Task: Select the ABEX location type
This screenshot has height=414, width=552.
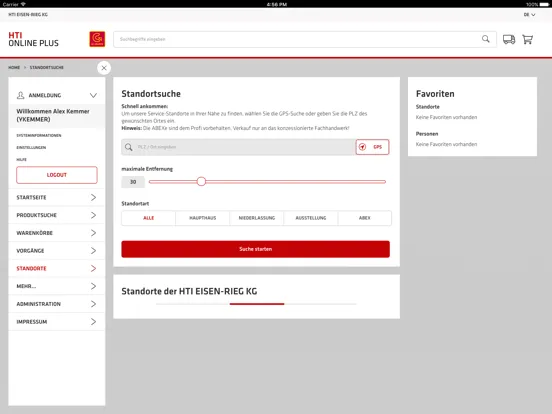Action: click(x=365, y=218)
